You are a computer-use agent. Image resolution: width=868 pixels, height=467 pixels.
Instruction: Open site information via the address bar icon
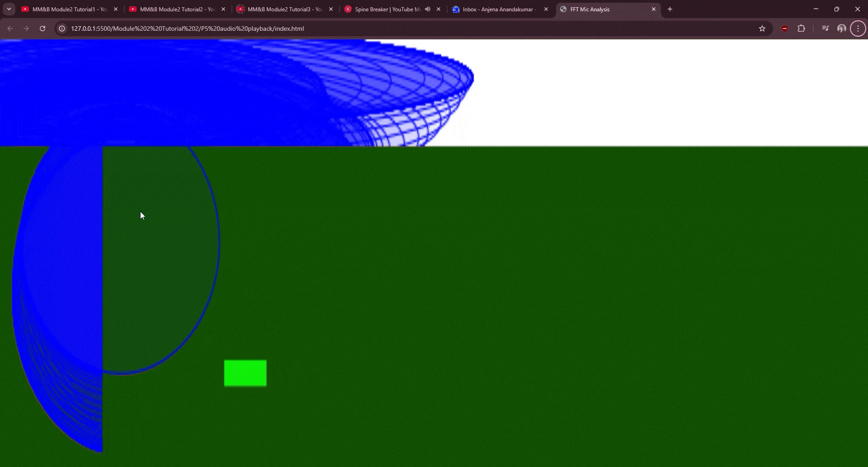point(61,28)
